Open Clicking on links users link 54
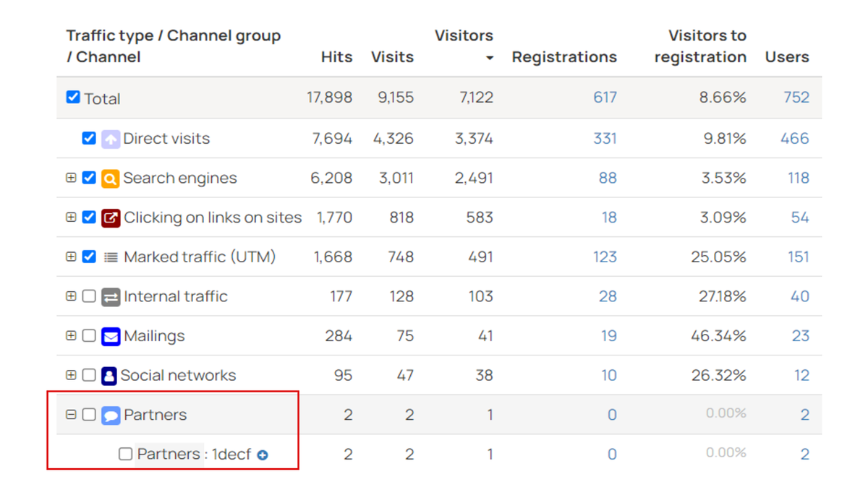The image size is (868, 495). tap(800, 218)
